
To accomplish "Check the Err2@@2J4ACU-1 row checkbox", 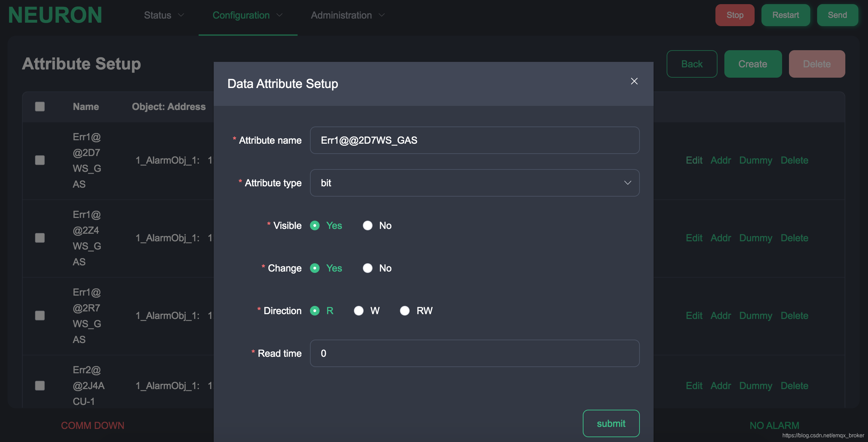I will [x=40, y=386].
